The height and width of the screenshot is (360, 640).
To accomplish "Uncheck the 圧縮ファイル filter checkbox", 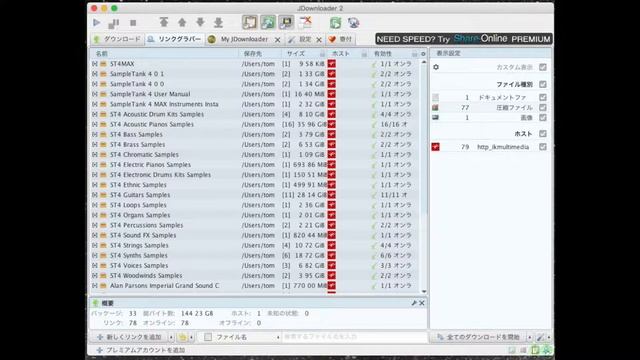I will tap(542, 107).
